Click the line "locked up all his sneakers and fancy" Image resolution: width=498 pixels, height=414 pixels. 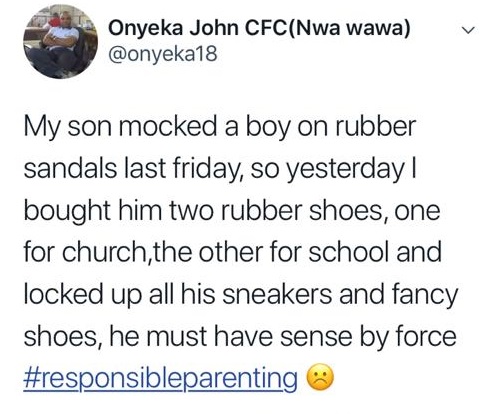click(241, 295)
